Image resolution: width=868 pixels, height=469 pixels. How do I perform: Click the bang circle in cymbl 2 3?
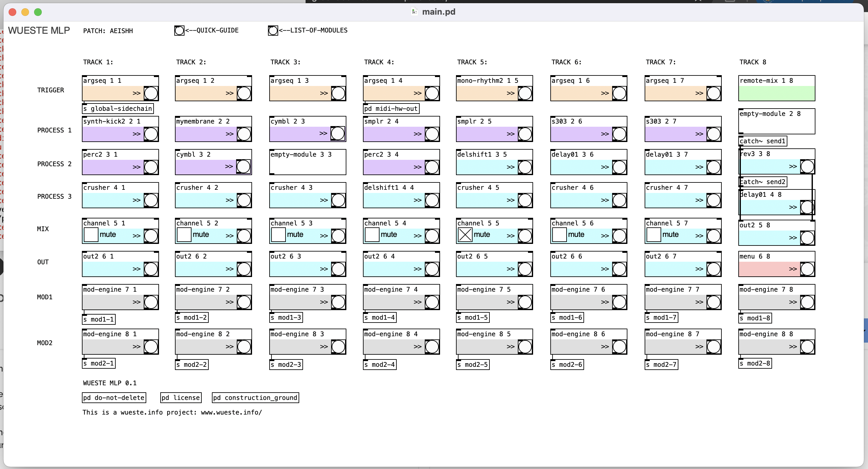[338, 133]
